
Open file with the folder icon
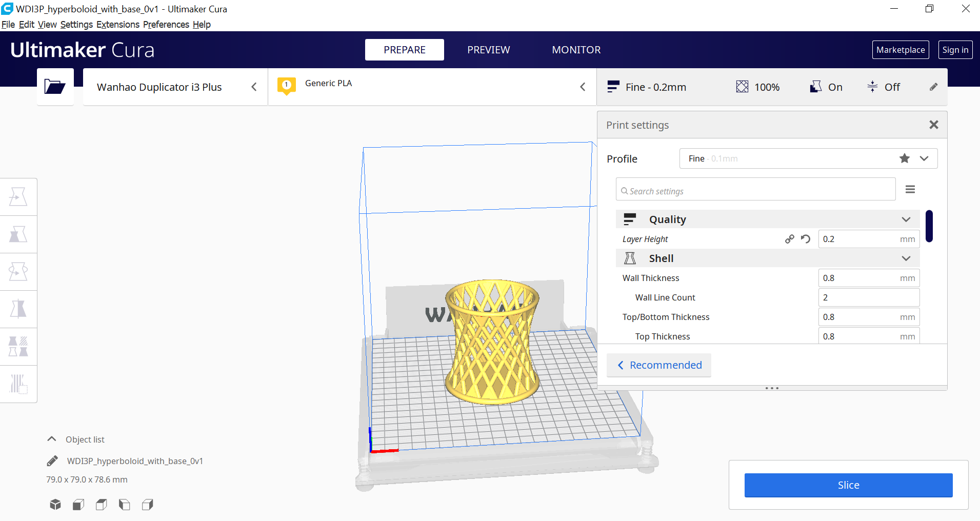[x=55, y=87]
